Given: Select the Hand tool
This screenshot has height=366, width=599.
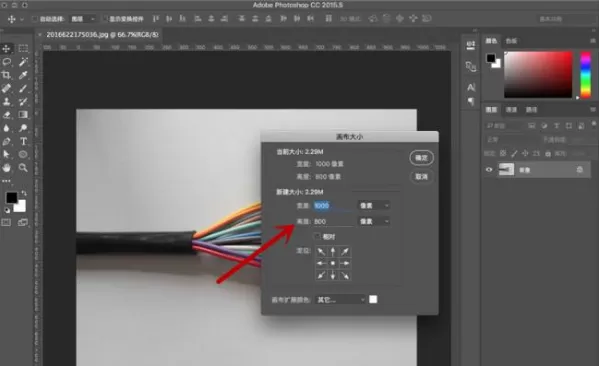Looking at the screenshot, I should [6, 168].
